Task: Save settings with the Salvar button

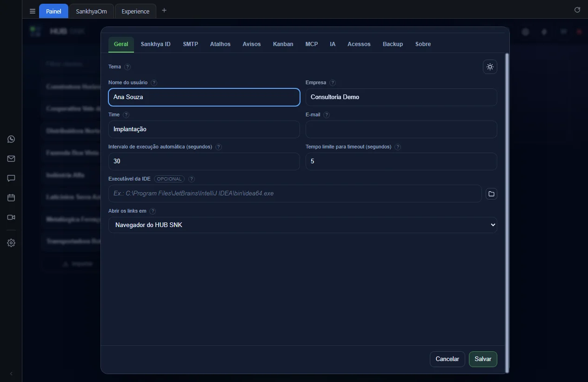Action: click(483, 359)
